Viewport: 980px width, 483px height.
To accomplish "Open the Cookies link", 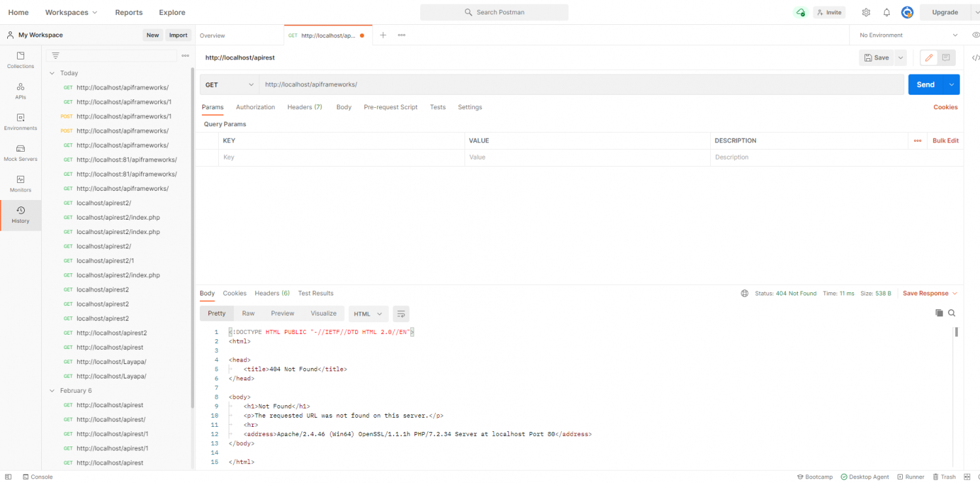I will pos(945,107).
